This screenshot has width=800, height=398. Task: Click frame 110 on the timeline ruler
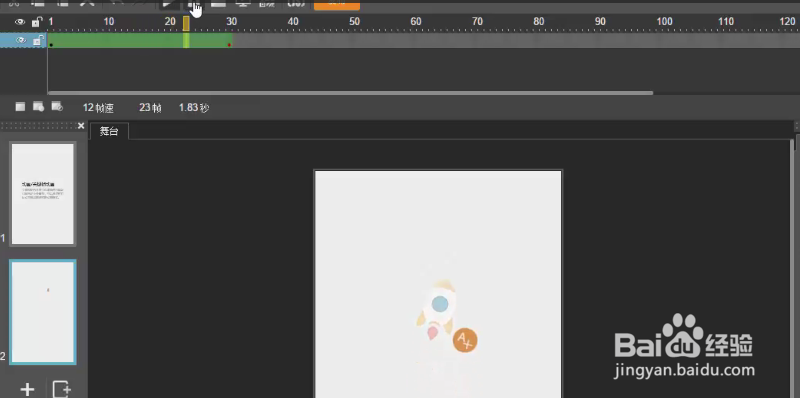tap(726, 21)
